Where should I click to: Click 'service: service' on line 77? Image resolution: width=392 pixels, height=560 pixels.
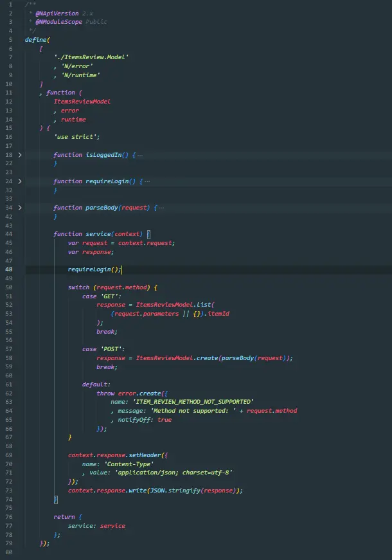pyautogui.click(x=97, y=526)
